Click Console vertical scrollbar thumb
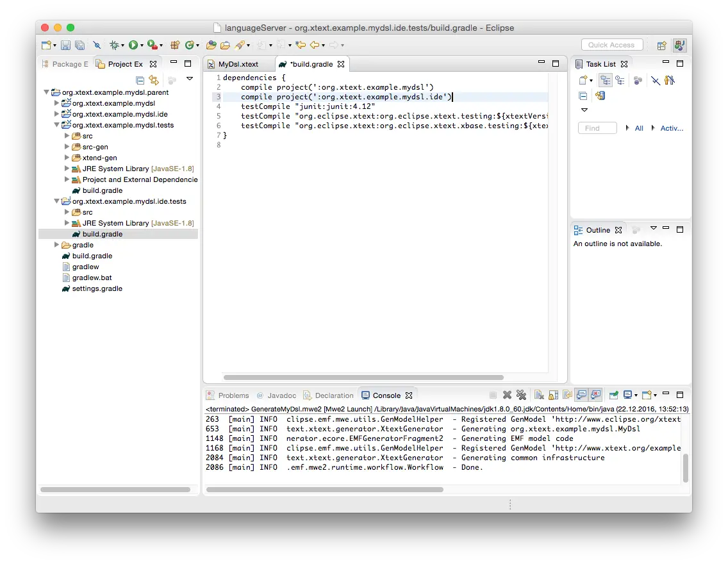This screenshot has height=564, width=728. coord(685,468)
